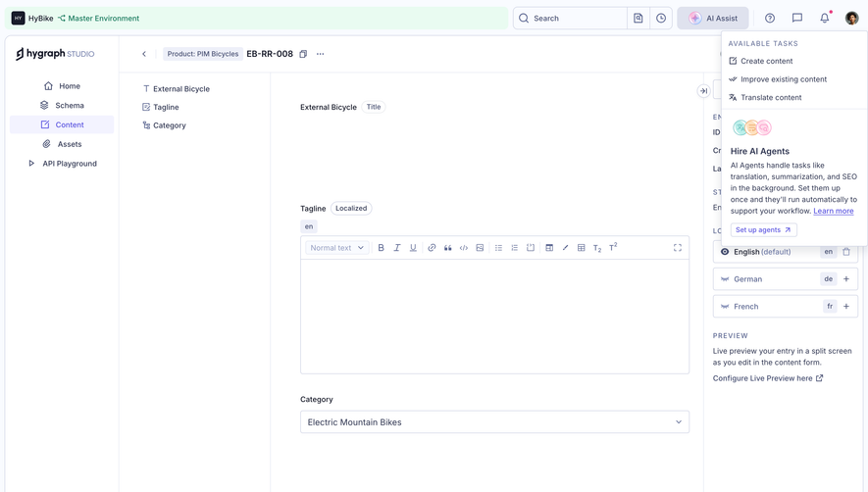This screenshot has height=492, width=868.
Task: Click the Set up agents button
Action: coord(763,230)
